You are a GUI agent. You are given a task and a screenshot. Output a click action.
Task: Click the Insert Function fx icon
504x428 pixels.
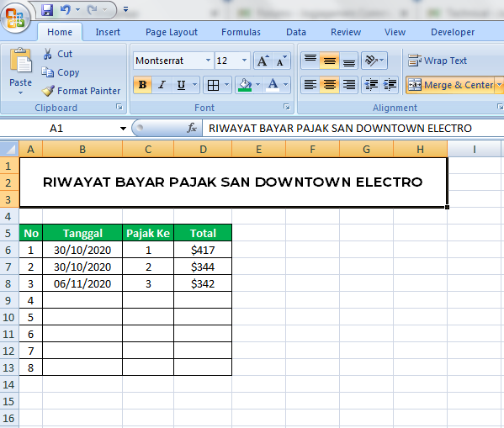[192, 128]
